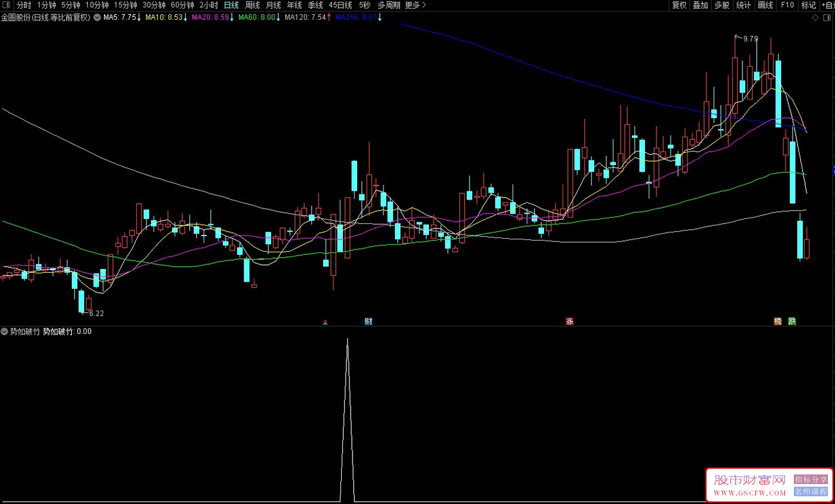Select the 45日线 period tab
This screenshot has width=835, height=504.
(340, 5)
